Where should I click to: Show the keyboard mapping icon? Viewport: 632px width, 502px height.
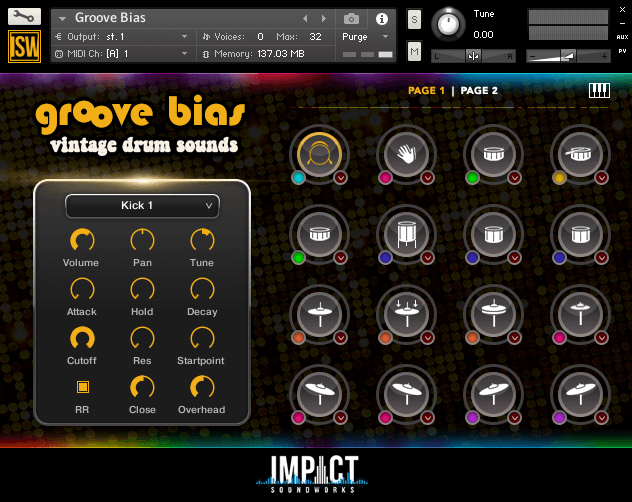point(599,90)
